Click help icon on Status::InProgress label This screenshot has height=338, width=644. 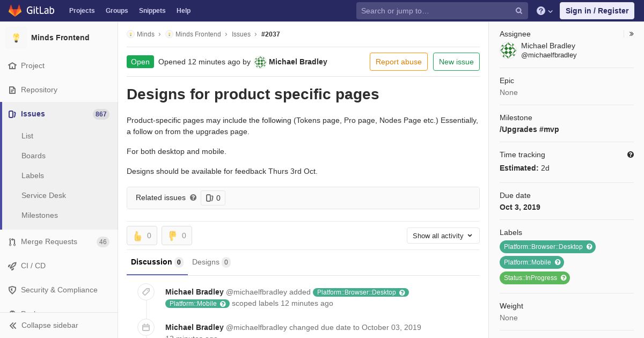point(563,278)
